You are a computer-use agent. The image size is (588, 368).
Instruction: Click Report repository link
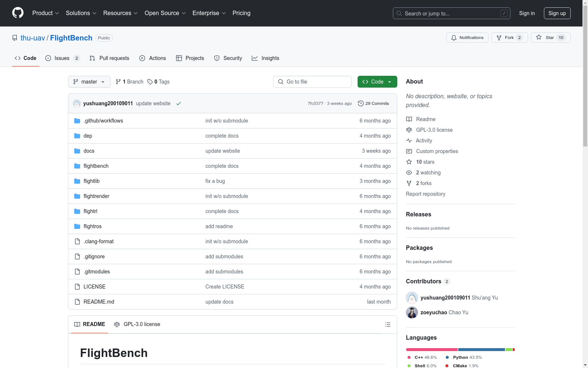coord(426,194)
